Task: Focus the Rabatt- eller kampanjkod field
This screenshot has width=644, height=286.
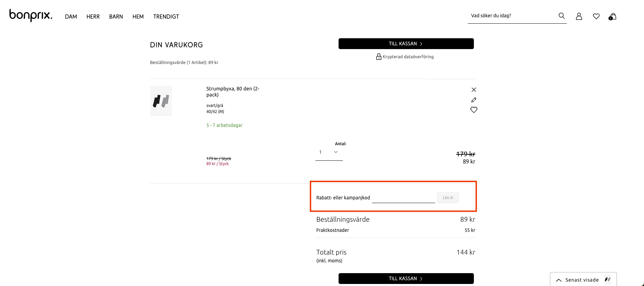Action: click(x=403, y=198)
